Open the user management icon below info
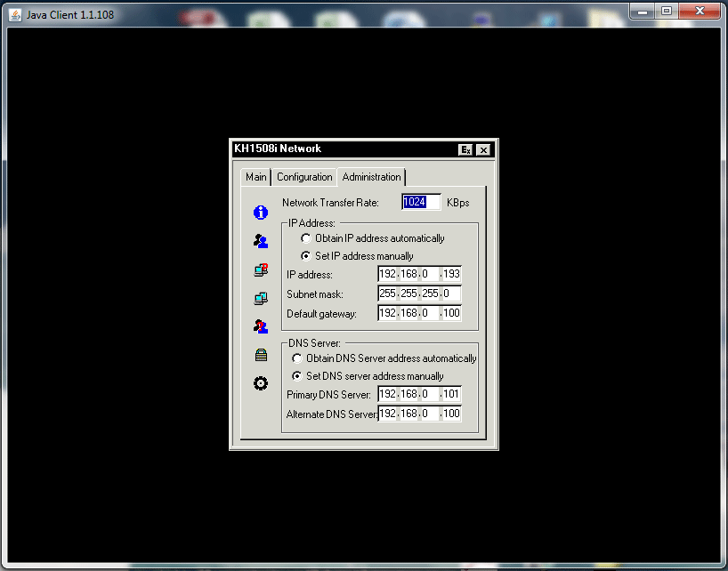This screenshot has width=728, height=571. click(x=260, y=241)
